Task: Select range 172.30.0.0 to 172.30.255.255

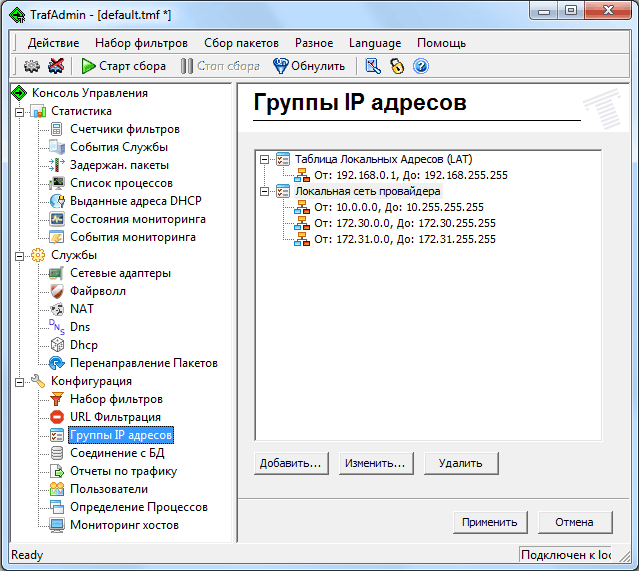Action: click(x=405, y=223)
